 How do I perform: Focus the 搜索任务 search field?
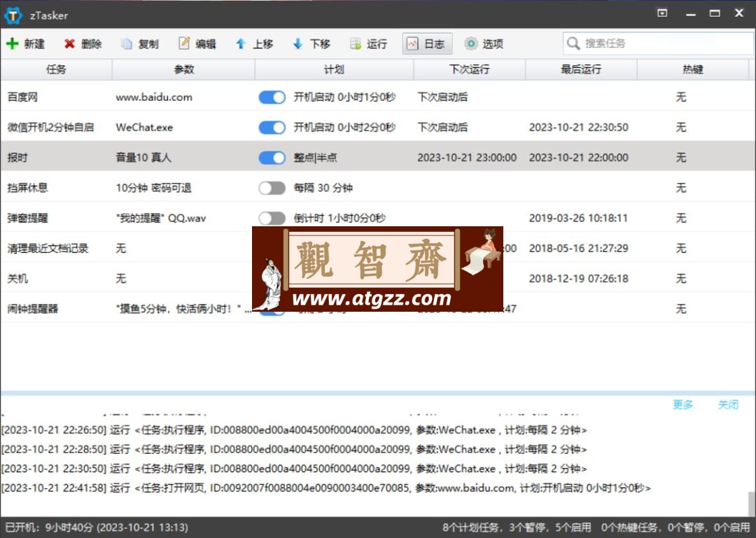[659, 43]
